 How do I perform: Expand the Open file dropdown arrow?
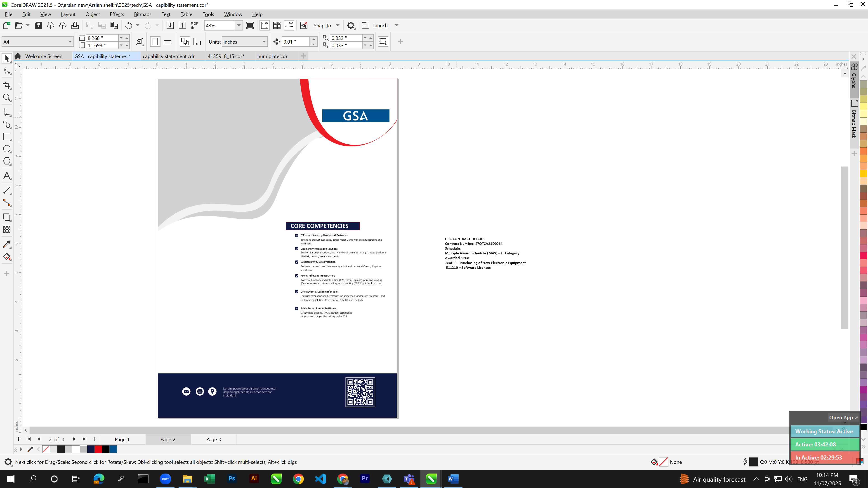pos(28,25)
